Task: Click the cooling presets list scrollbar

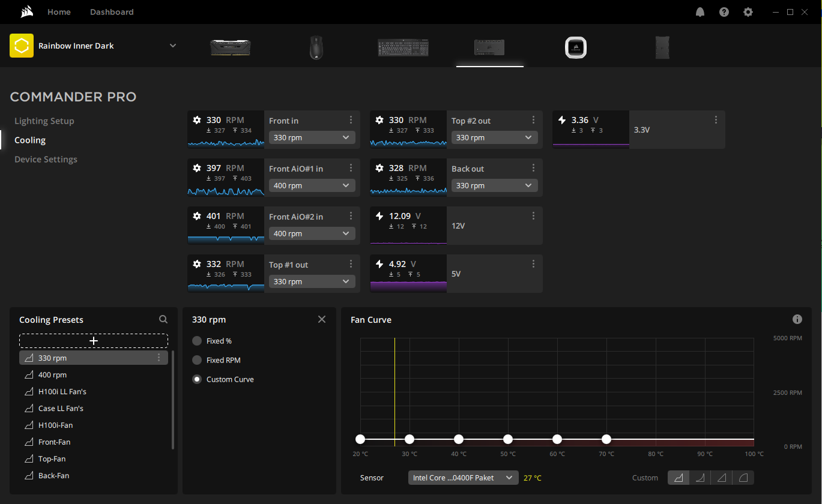Action: (173, 400)
